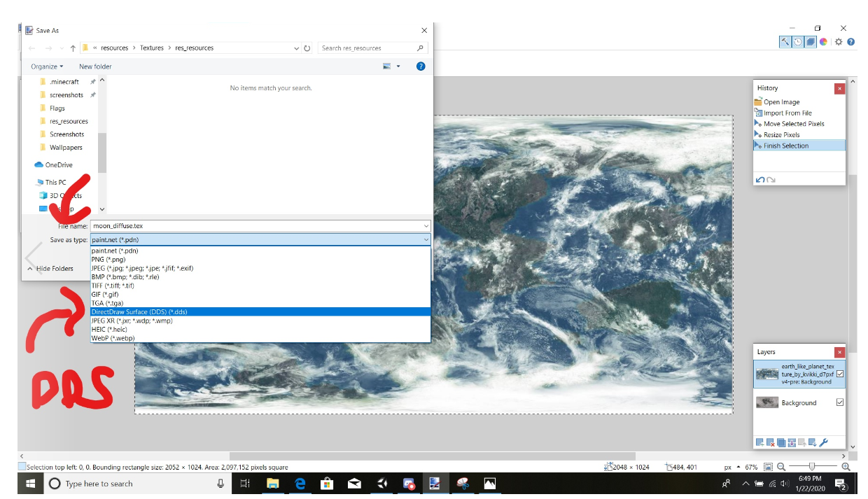Add new layer in Layers panel
The width and height of the screenshot is (868, 499).
[x=759, y=442]
